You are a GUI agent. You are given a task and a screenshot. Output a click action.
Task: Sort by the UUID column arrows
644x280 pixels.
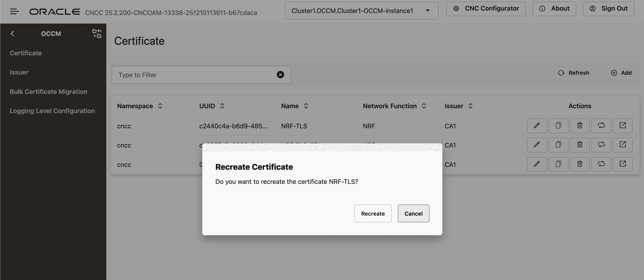(222, 106)
